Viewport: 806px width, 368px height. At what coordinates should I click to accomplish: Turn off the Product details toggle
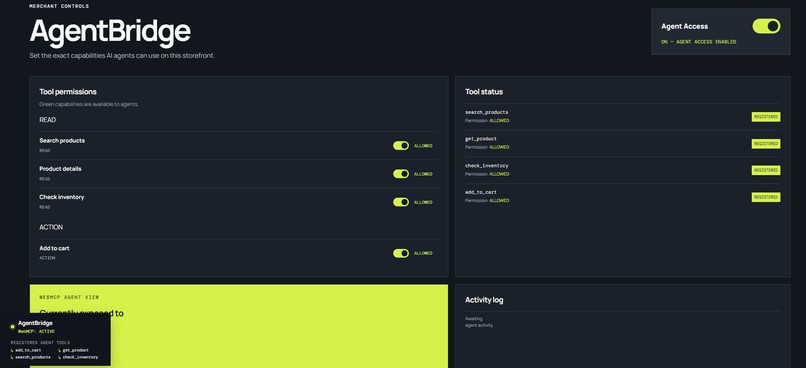click(401, 174)
